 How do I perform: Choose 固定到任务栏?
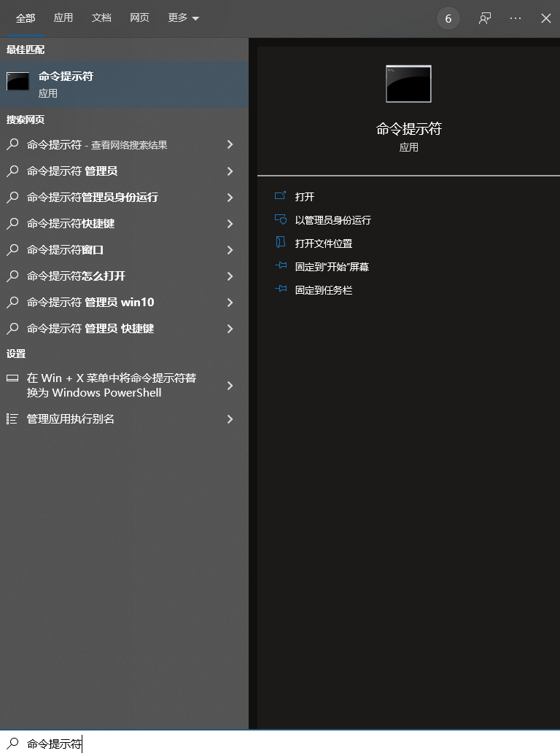click(324, 290)
